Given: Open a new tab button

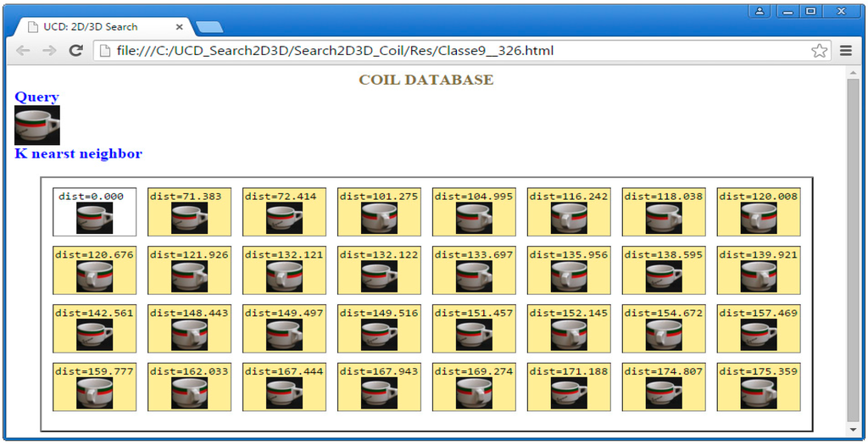Looking at the screenshot, I should (209, 27).
